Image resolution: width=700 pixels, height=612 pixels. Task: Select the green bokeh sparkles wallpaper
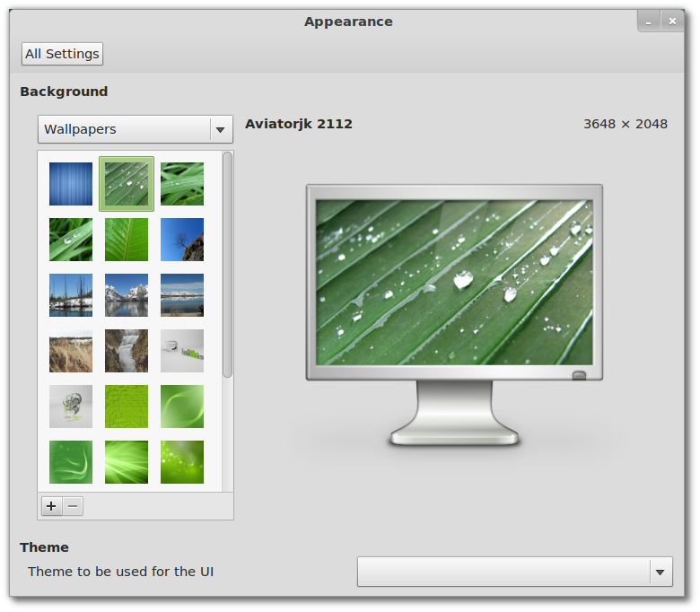coord(182,462)
